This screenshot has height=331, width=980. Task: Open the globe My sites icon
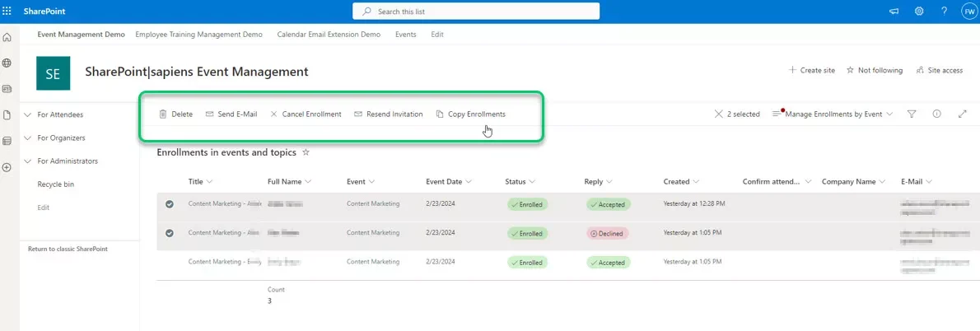point(7,63)
